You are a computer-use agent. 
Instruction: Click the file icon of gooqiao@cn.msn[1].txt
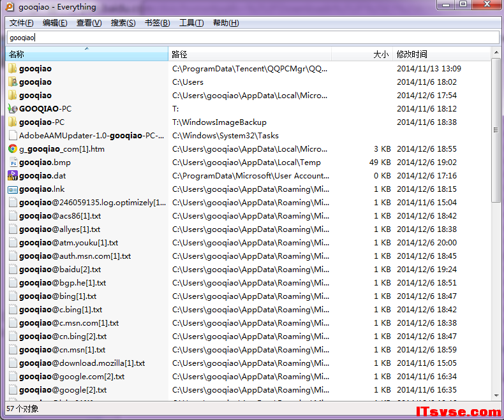click(x=13, y=350)
